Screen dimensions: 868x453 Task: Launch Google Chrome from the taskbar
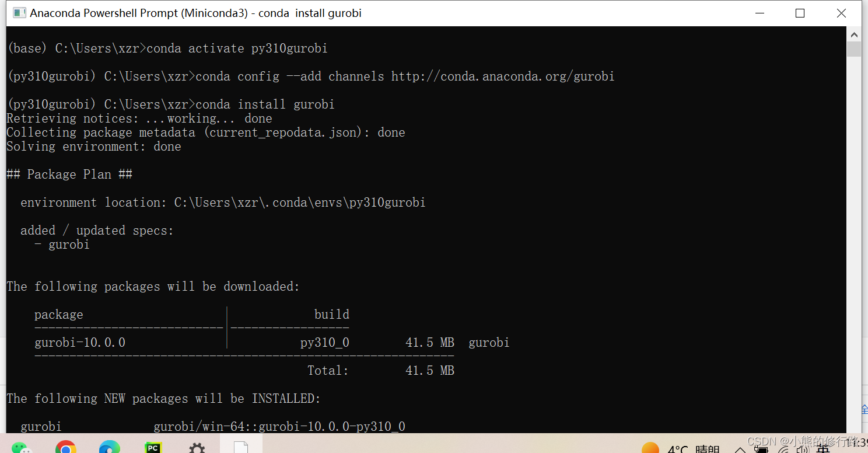[66, 448]
